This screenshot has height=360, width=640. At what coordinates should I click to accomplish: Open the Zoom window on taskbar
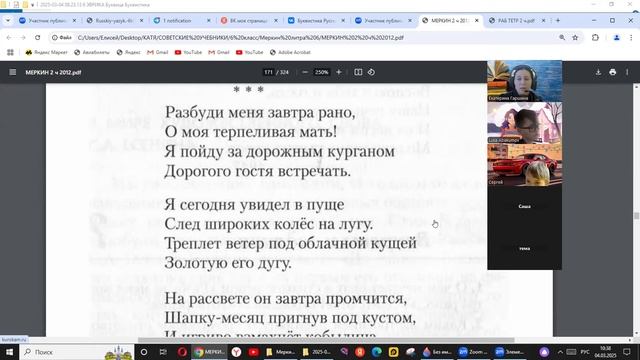click(x=472, y=352)
